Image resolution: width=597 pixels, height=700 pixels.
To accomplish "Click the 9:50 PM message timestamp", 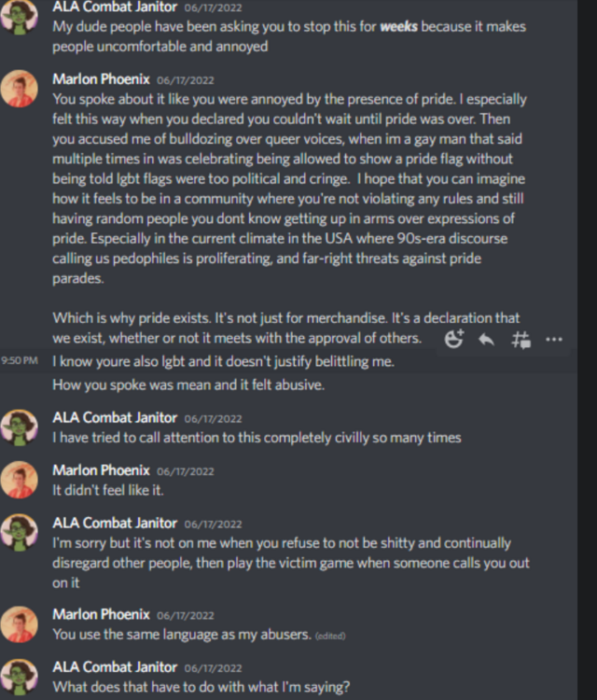I will click(x=19, y=361).
